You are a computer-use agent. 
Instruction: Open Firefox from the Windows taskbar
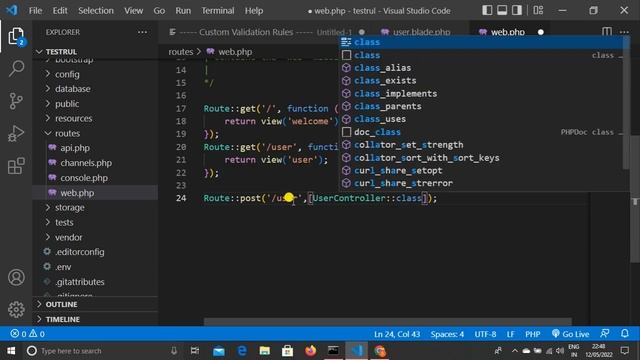point(311,351)
